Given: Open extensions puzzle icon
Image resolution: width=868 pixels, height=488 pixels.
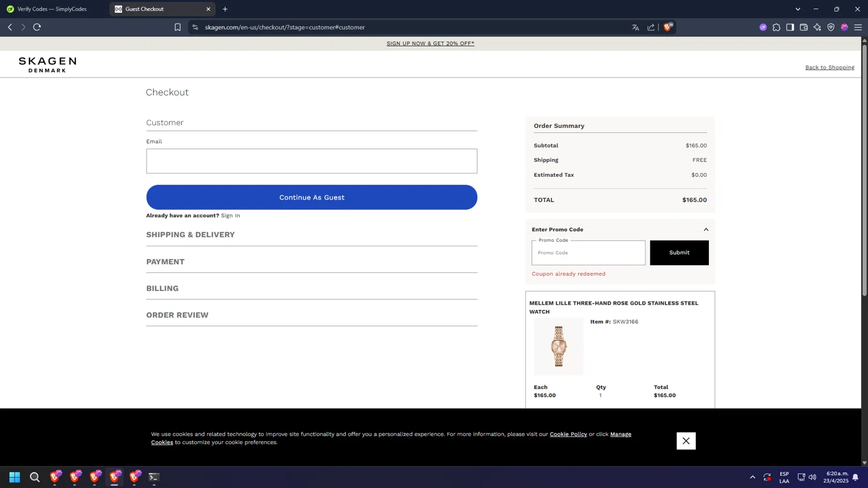Looking at the screenshot, I should tap(777, 27).
